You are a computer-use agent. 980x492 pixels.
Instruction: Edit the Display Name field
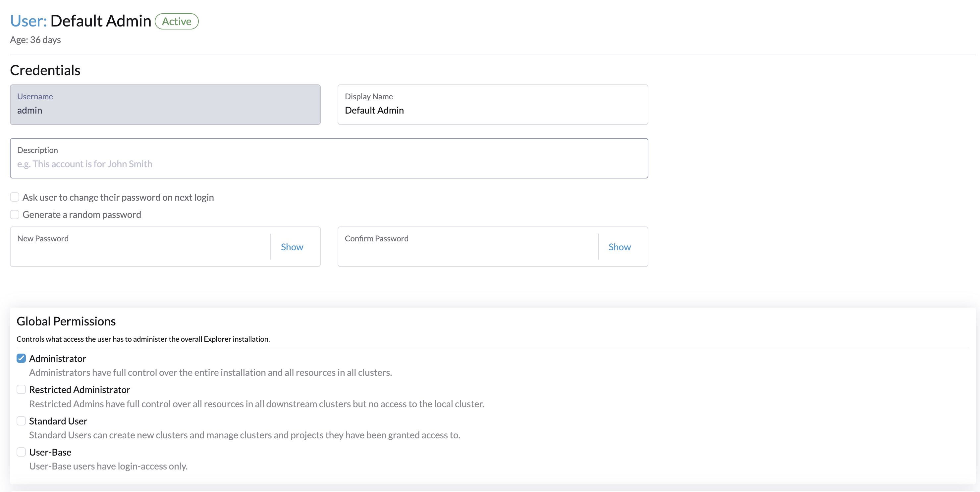(493, 105)
